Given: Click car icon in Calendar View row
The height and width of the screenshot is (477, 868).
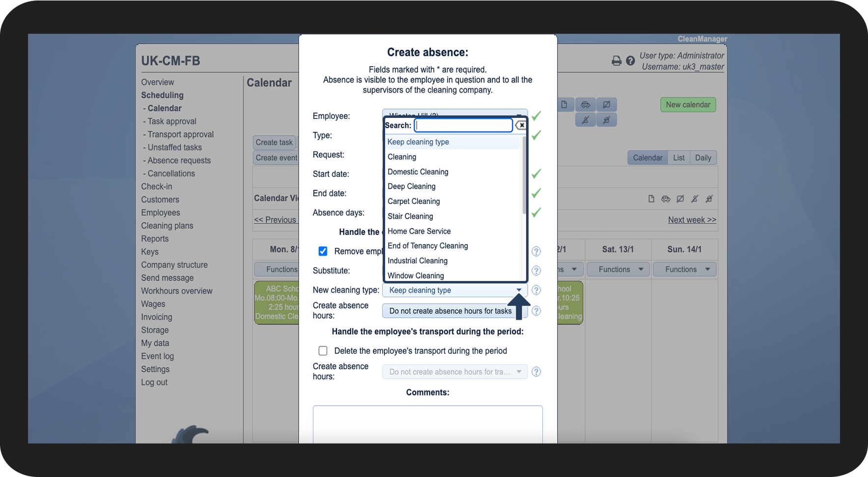Looking at the screenshot, I should tap(666, 199).
